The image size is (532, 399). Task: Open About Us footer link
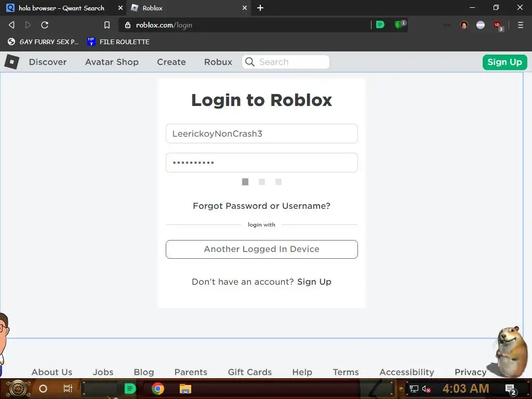[52, 372]
